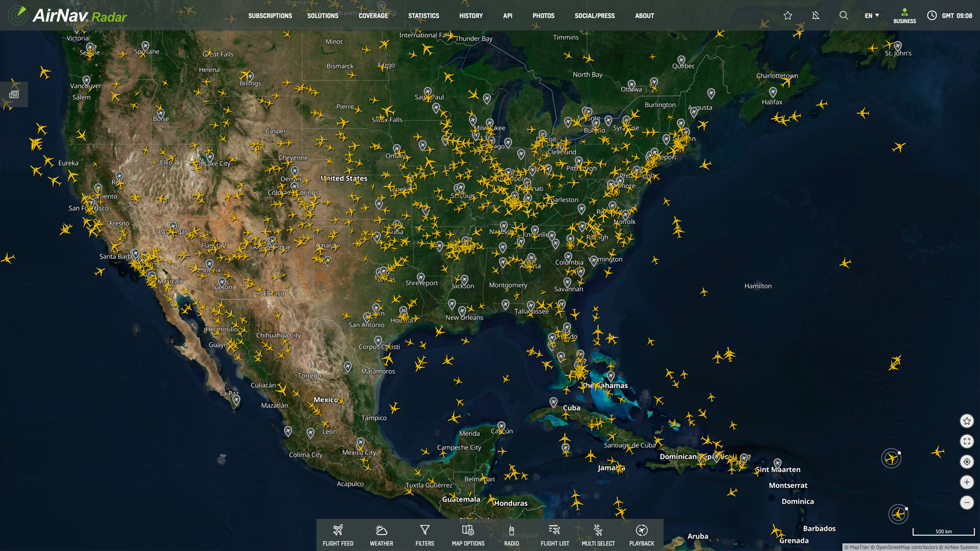Open the Radio tool
This screenshot has width=980, height=551.
pyautogui.click(x=511, y=535)
